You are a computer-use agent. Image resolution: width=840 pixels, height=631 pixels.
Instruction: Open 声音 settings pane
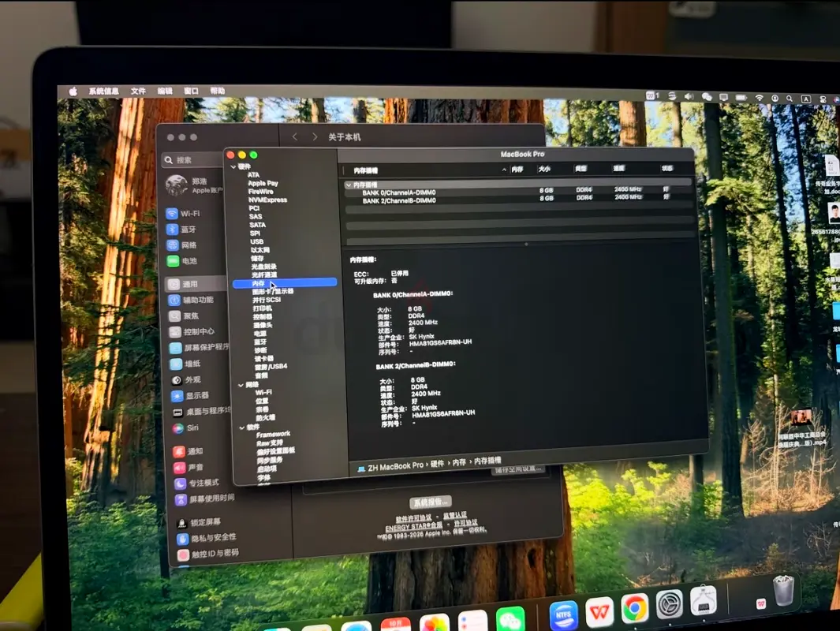click(189, 468)
